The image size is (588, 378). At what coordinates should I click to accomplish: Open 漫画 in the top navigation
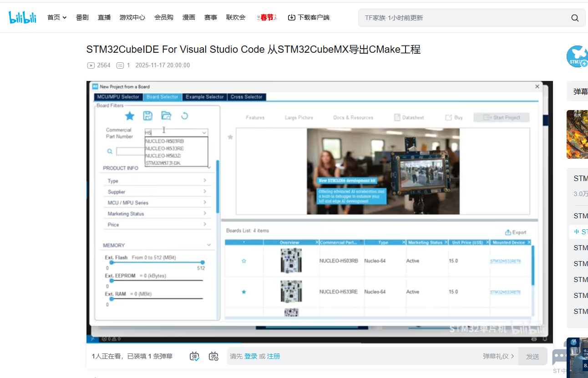point(189,17)
